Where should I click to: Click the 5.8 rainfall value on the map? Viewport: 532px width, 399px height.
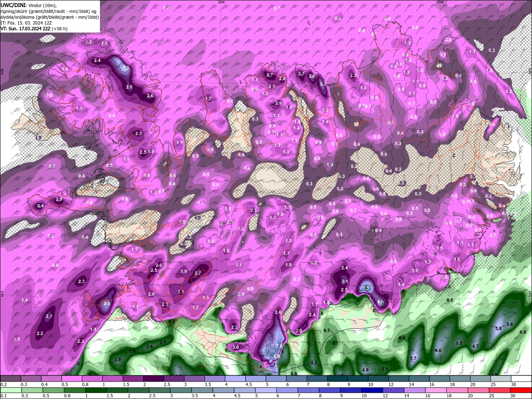[499, 328]
